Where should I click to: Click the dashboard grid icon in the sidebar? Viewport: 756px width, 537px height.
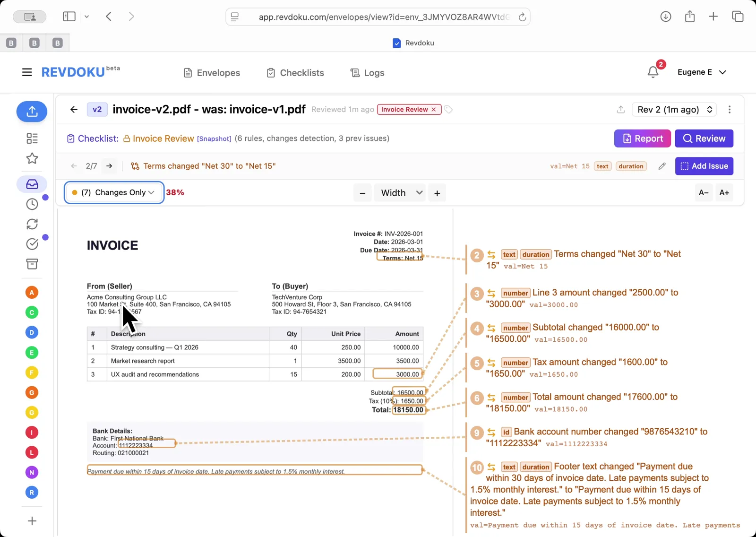coord(32,138)
